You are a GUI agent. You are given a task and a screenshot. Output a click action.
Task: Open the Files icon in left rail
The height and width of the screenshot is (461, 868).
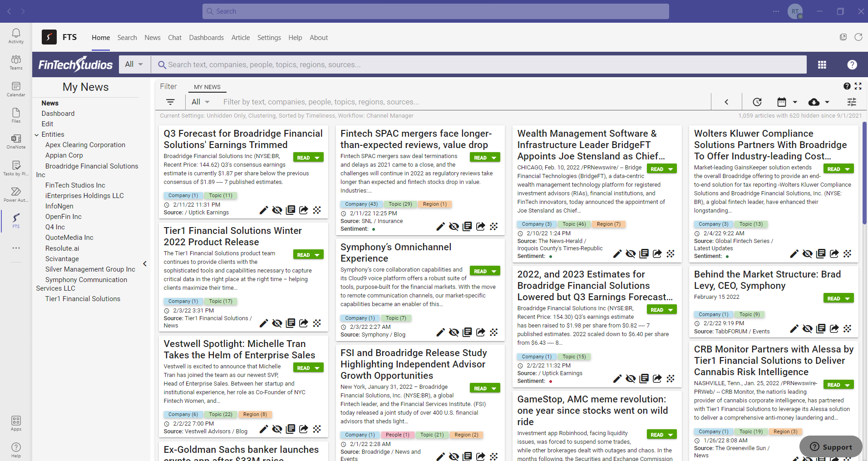16,115
